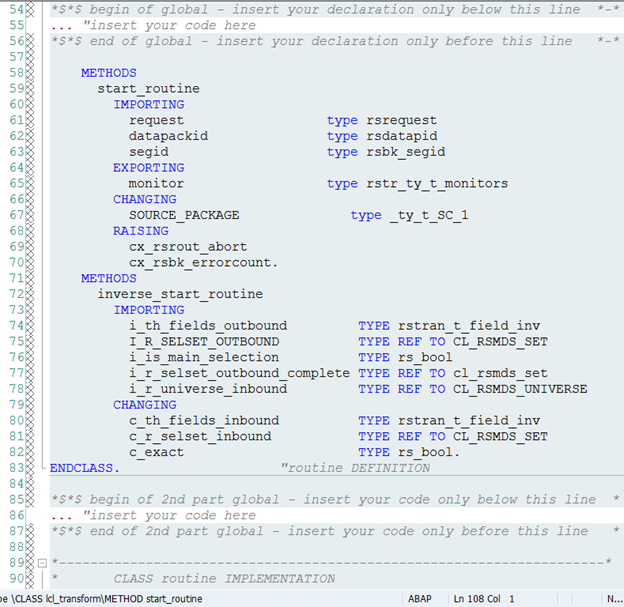
Task: Click the "routine DEFINITION" comment
Action: pyautogui.click(x=355, y=468)
